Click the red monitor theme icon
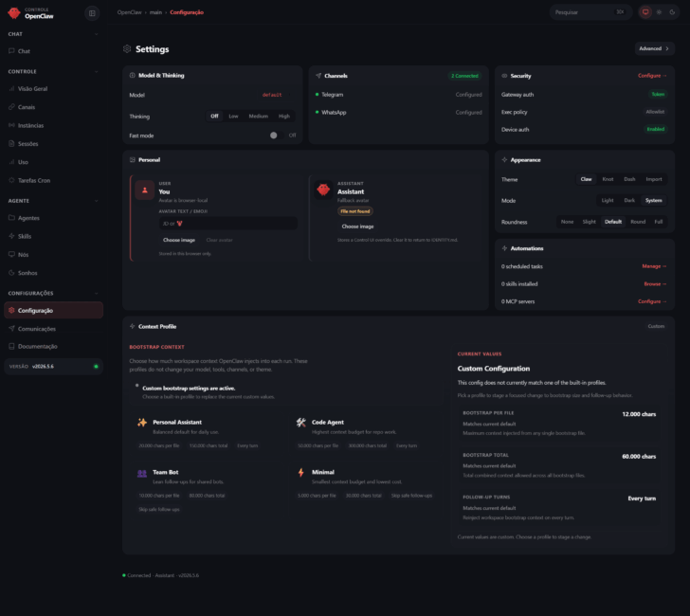This screenshot has height=616, width=690. point(645,12)
